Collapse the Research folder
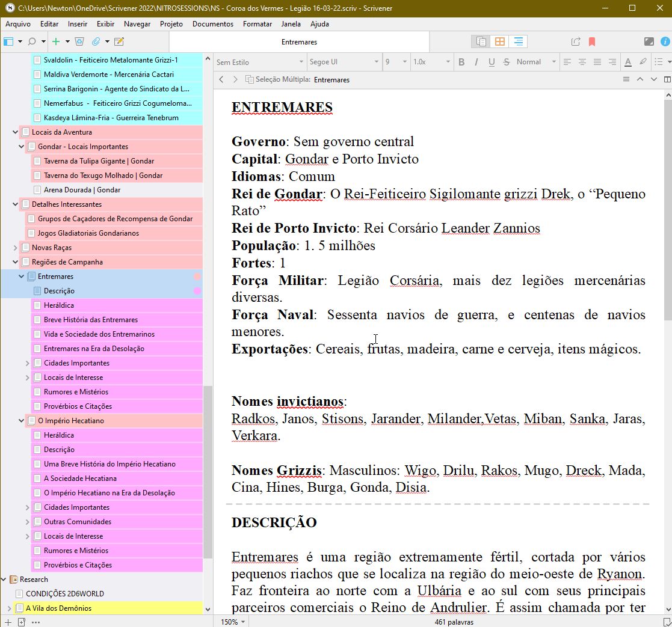Screen dimensions: 672x627 tap(4, 580)
